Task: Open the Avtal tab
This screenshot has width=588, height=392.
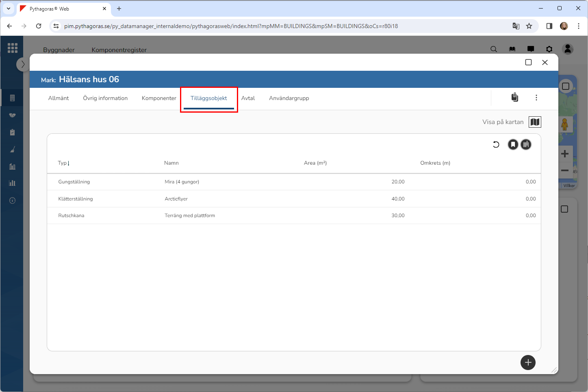Action: [248, 98]
